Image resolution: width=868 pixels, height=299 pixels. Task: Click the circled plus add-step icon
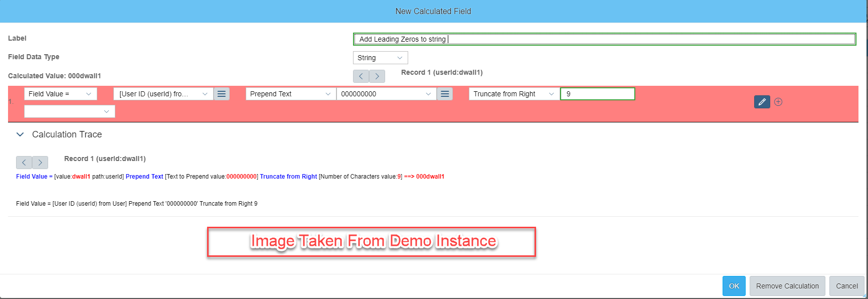(778, 102)
